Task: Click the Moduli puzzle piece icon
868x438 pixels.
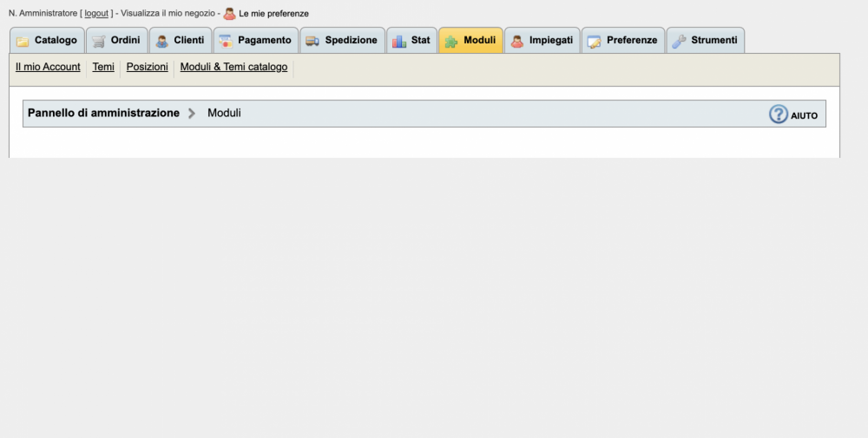Action: [x=451, y=42]
